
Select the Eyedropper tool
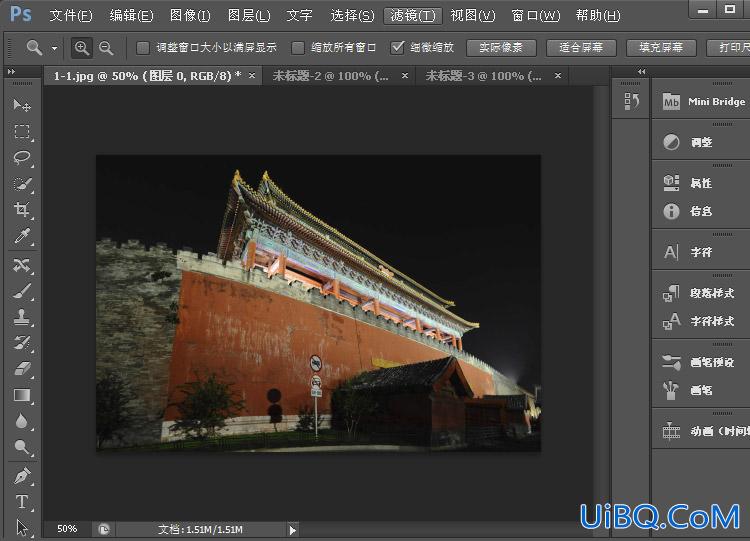pos(22,236)
